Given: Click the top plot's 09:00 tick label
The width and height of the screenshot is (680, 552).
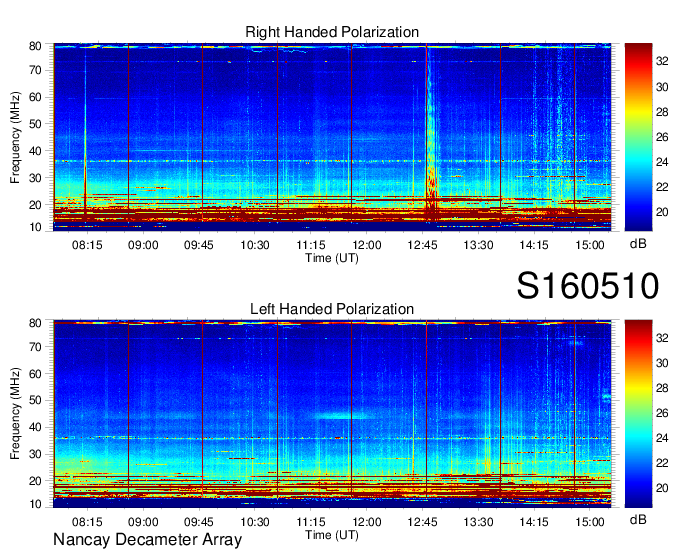Looking at the screenshot, I should (x=143, y=245).
